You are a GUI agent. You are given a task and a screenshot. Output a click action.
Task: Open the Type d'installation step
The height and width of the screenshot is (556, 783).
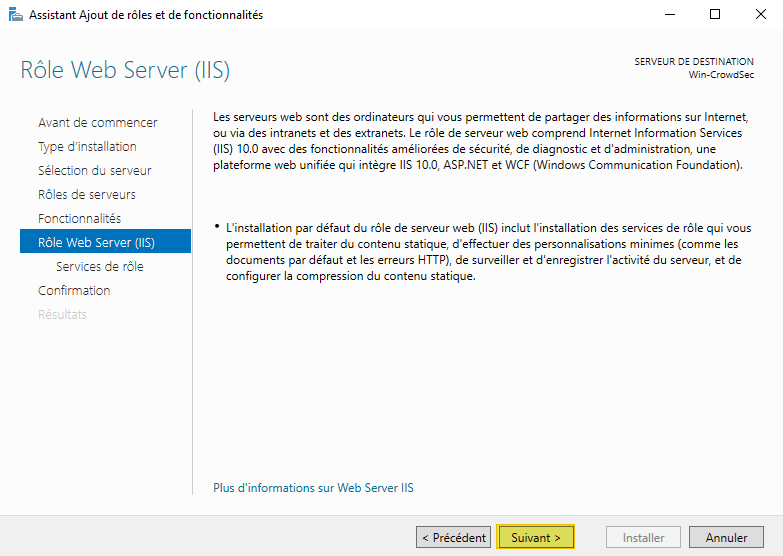click(87, 146)
